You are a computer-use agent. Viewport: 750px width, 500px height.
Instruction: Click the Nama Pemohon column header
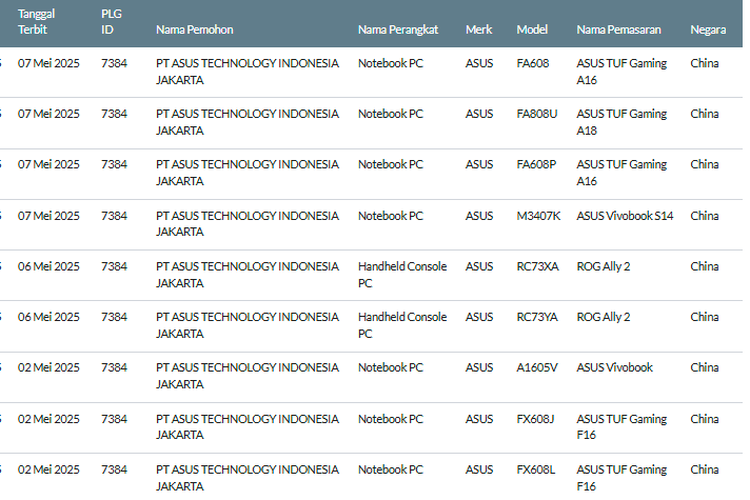coord(195,30)
